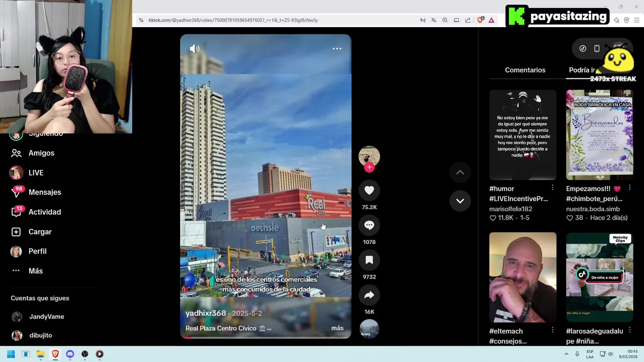The width and height of the screenshot is (644, 362).
Task: Open the 'Boda simbólica en casa' video thumbnail
Action: [x=599, y=135]
